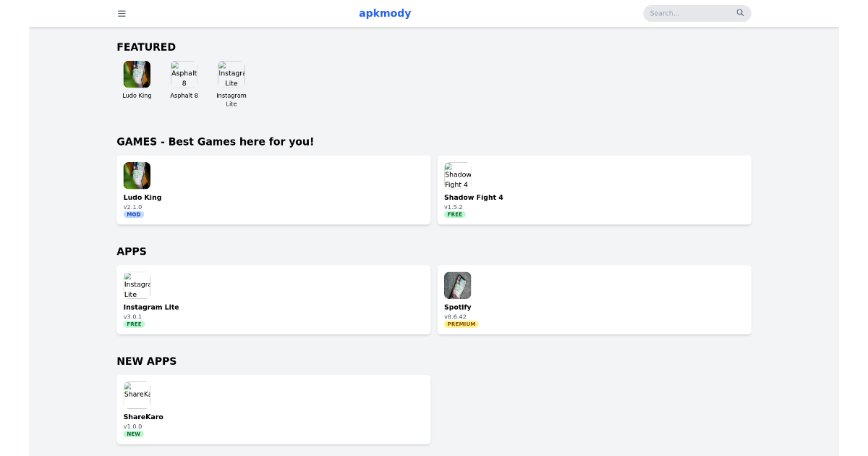Screen dimensions: 868x456
Task: Click the apkmody logo
Action: click(385, 13)
